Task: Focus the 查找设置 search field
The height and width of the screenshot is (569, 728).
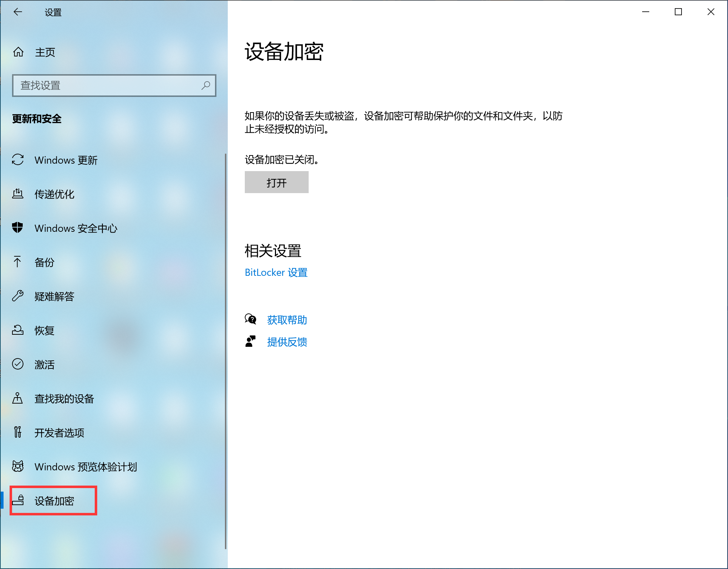Action: (x=106, y=86)
